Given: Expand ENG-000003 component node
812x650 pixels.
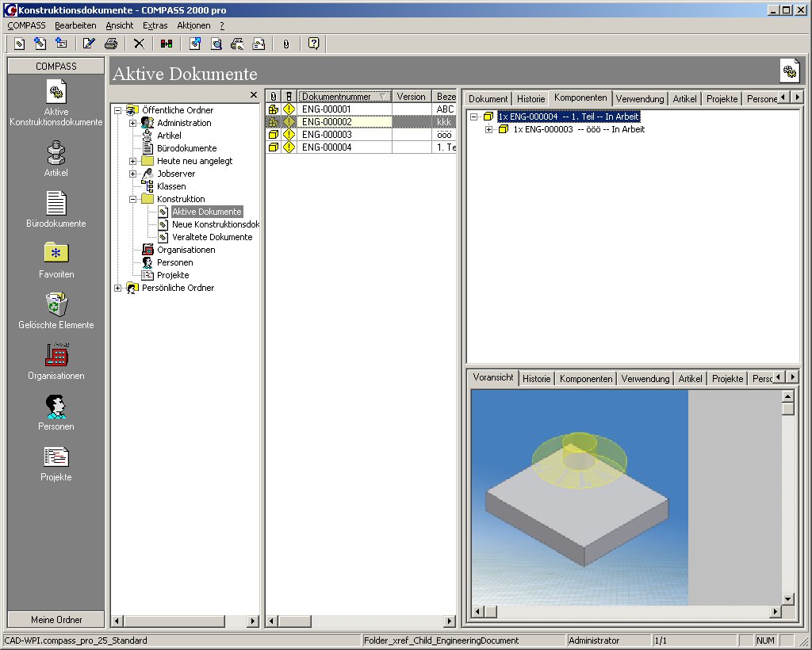Looking at the screenshot, I should coord(488,129).
